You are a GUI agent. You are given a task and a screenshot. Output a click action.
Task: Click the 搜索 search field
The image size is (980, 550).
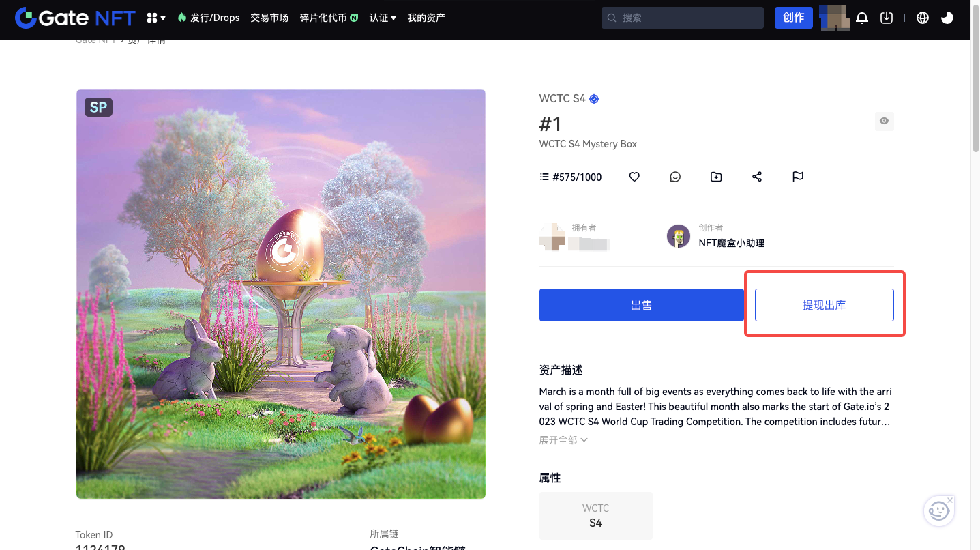click(682, 18)
